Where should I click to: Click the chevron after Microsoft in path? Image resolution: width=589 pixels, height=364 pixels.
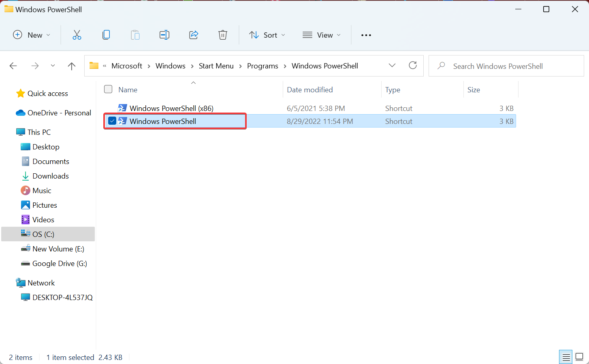pyautogui.click(x=149, y=66)
